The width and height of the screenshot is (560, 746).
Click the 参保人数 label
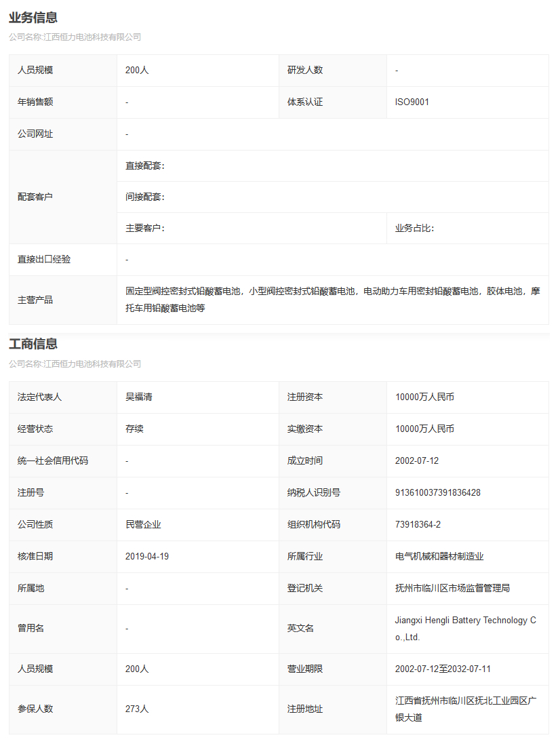(x=35, y=709)
